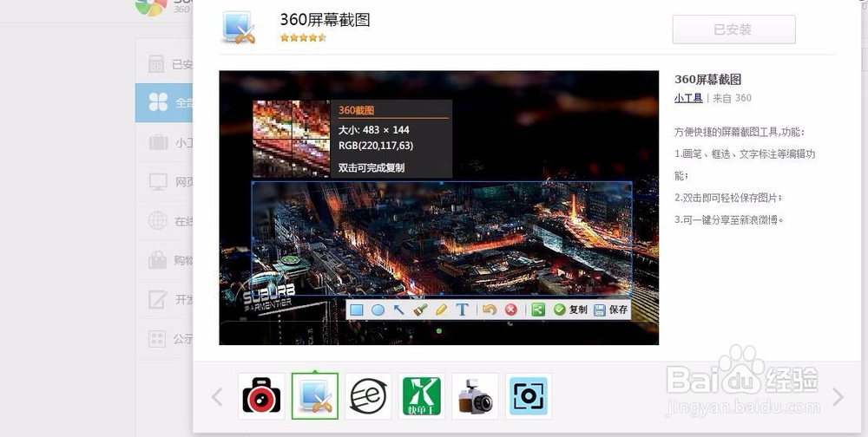The image size is (868, 437).
Task: Open the 购物 shopping bag sidebar item
Action: tap(164, 260)
